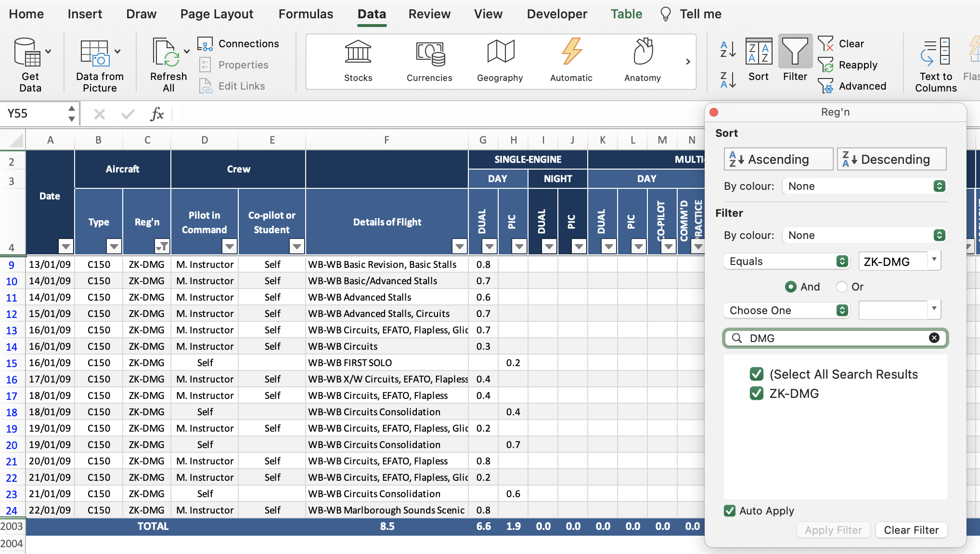
Task: Select column F header
Action: (387, 140)
